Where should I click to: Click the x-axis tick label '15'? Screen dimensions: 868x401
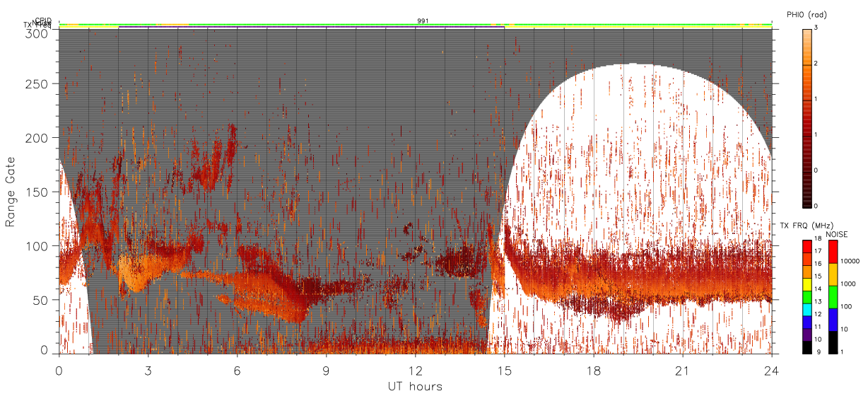(x=505, y=370)
